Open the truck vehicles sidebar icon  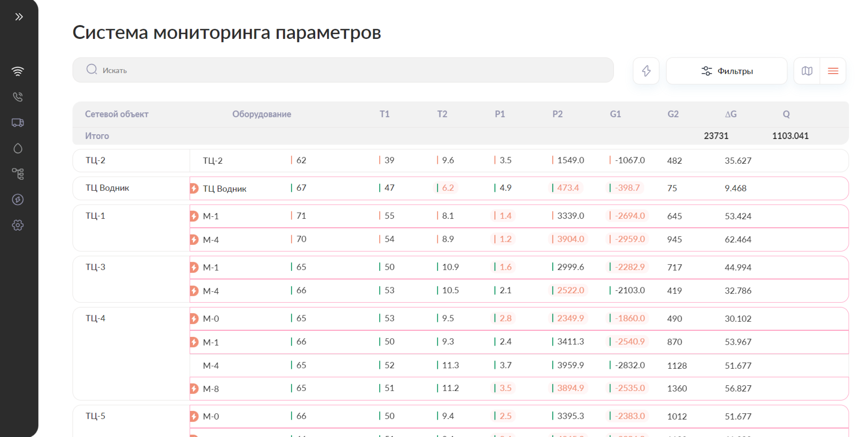(x=18, y=122)
